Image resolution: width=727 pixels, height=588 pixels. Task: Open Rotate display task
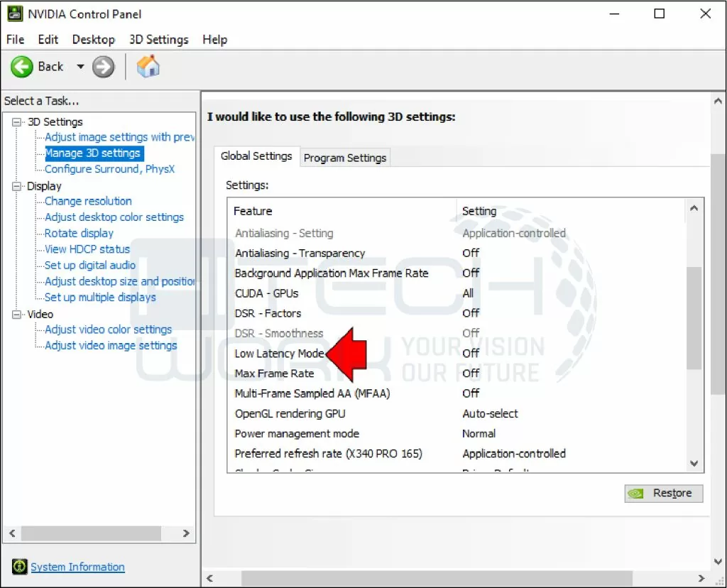tap(79, 233)
